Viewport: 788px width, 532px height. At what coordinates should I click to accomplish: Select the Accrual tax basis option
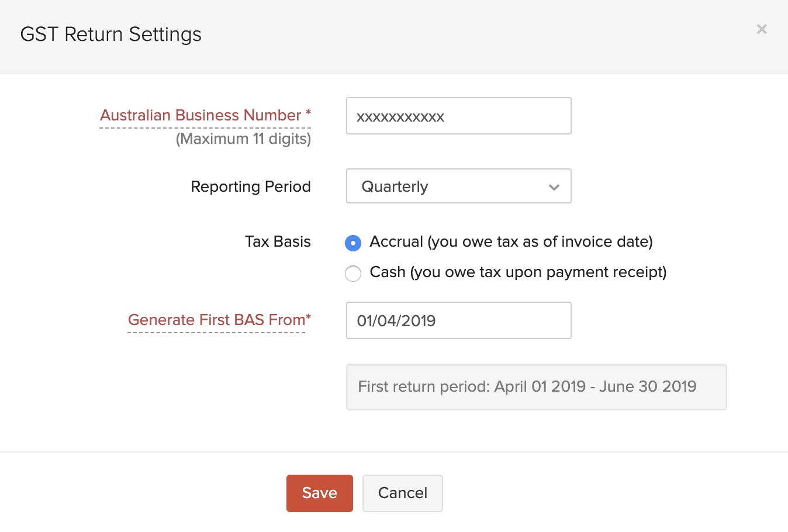tap(353, 242)
